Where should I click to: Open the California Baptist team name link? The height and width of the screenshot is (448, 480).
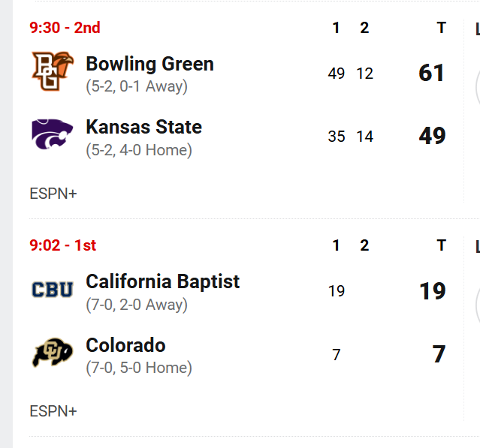pyautogui.click(x=162, y=281)
